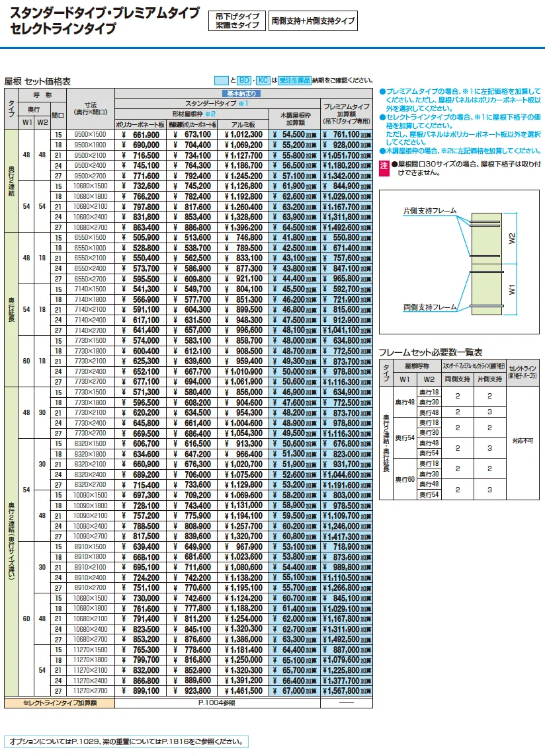545x756 pixels.
Task: Click the アルミ板 column header
Action: (x=243, y=124)
